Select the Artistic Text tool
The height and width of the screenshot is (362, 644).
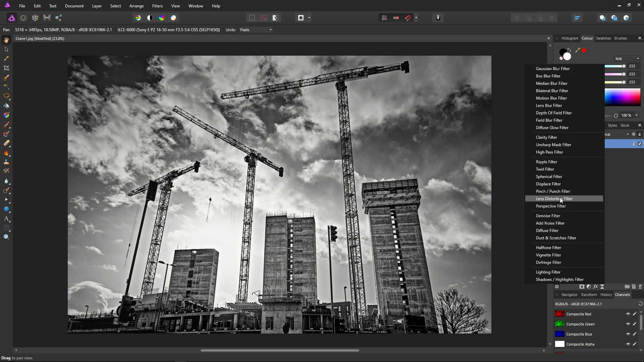(x=6, y=219)
